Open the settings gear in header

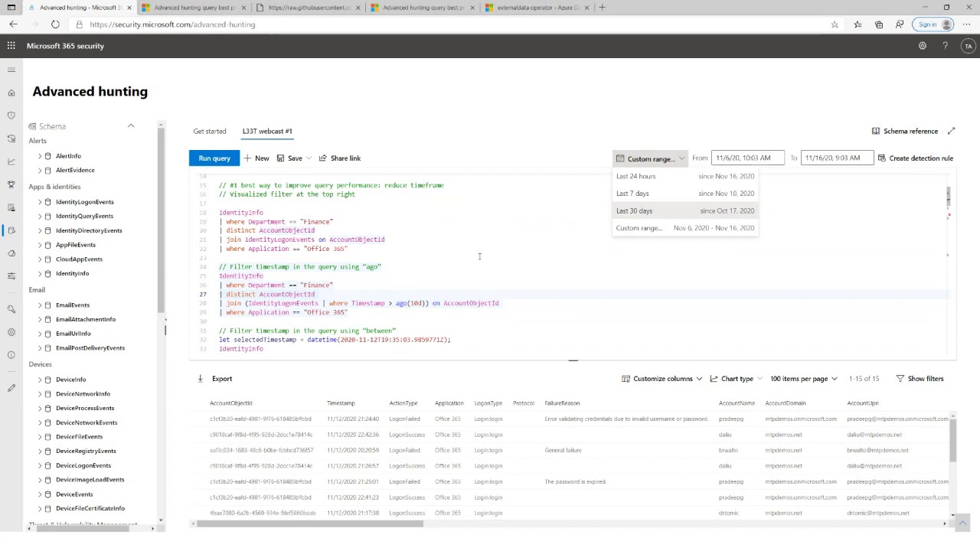(923, 46)
